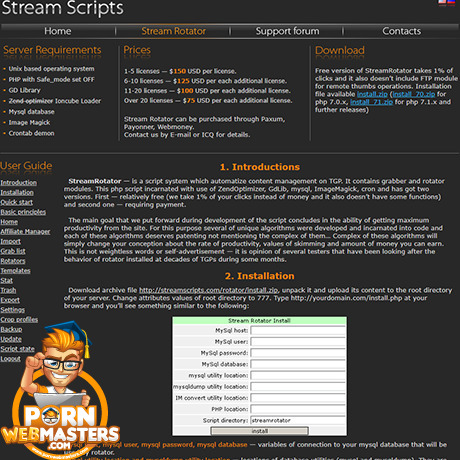This screenshot has width=460, height=460.
Task: Open the Grab list guide link
Action: click(x=13, y=251)
